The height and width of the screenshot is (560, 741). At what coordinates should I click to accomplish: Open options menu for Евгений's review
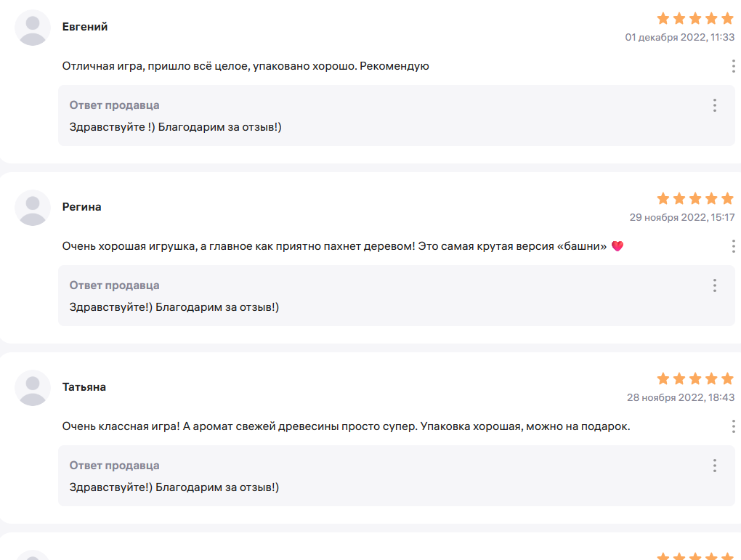(733, 66)
